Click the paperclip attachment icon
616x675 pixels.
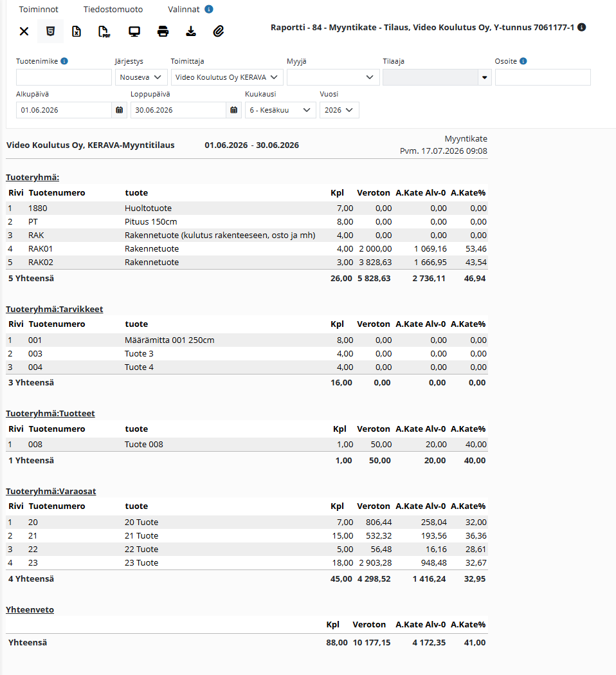[219, 32]
